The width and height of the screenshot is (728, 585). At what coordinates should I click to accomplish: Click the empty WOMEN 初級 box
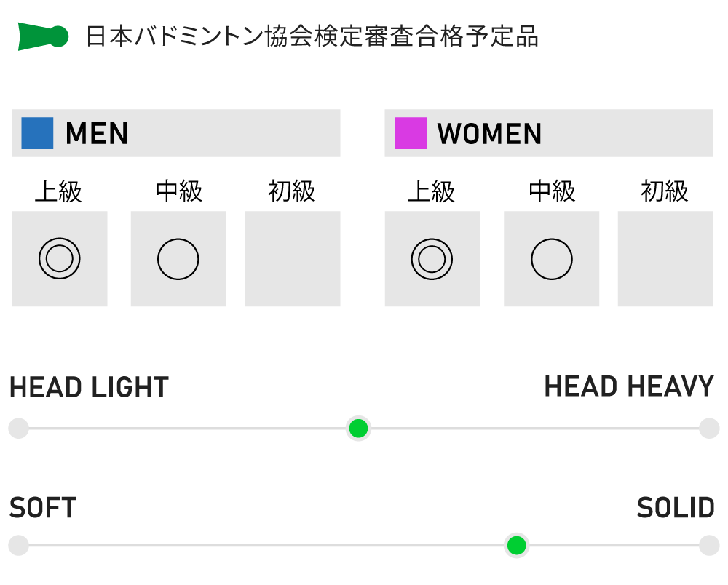tap(665, 258)
